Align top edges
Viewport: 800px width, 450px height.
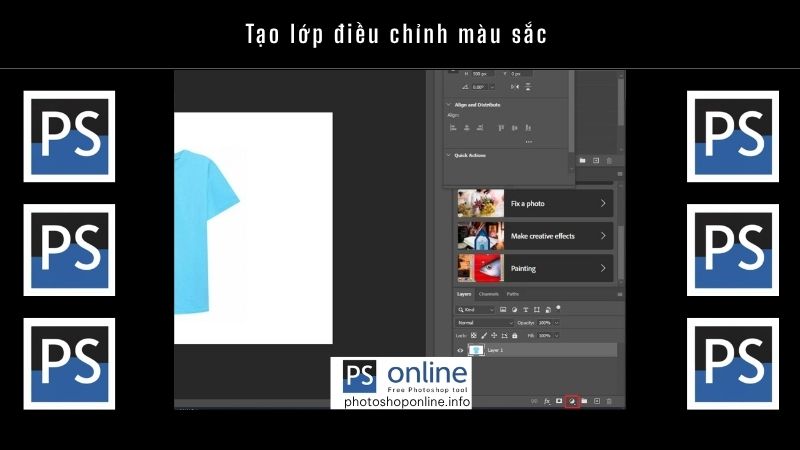[x=501, y=128]
